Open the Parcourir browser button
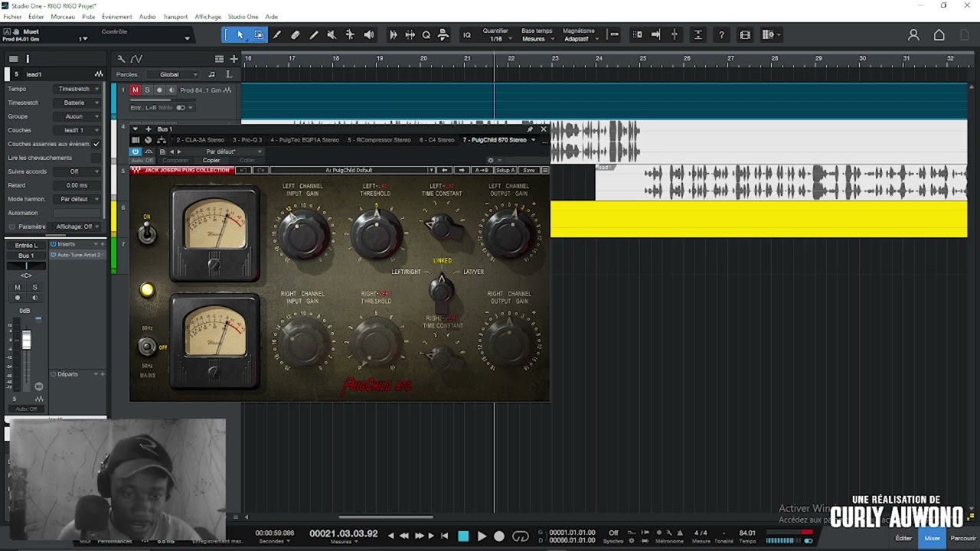 (963, 538)
